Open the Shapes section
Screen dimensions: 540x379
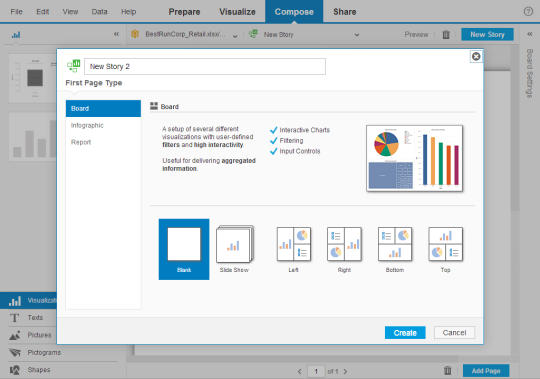tap(31, 370)
